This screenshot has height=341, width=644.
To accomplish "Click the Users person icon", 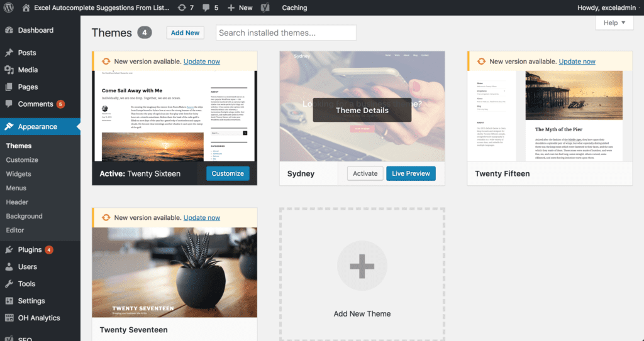I will pos(9,267).
